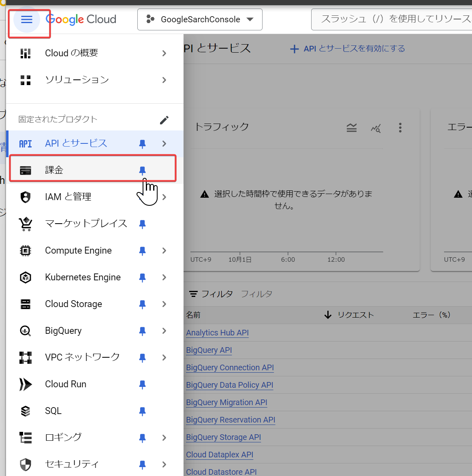
Task: Unpin Cloud Run
Action: 142,384
